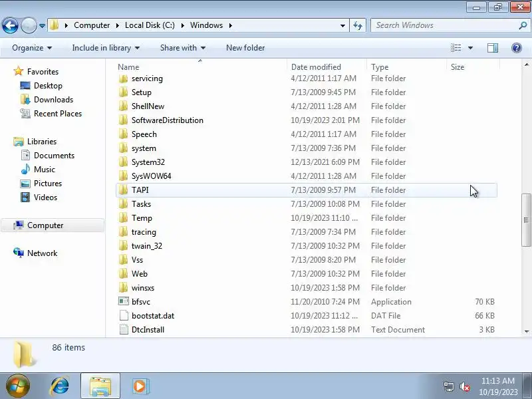Sort by the Type column header

pos(379,67)
